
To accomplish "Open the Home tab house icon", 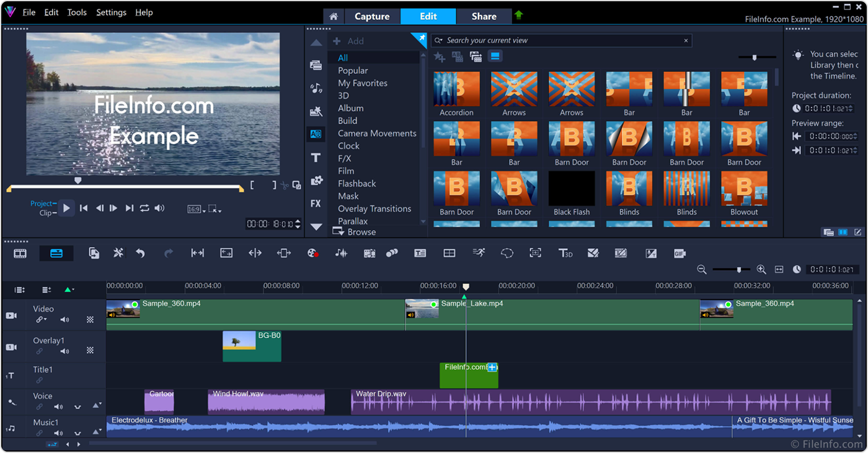I will (x=334, y=17).
